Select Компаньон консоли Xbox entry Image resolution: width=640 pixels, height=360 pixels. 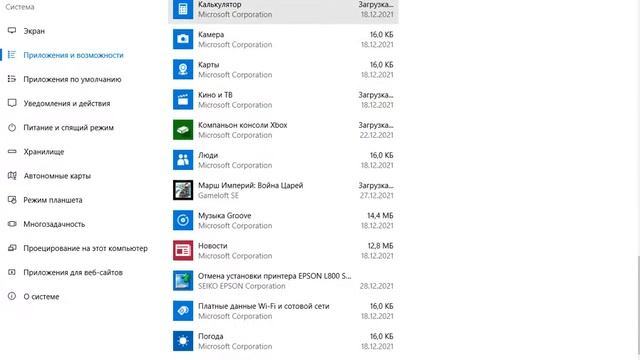tap(283, 130)
